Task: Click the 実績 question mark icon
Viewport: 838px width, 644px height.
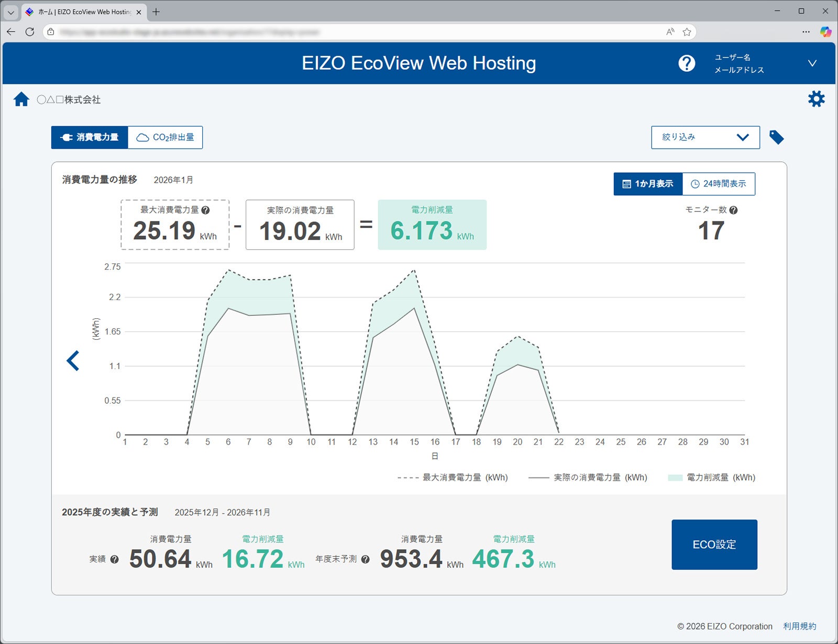Action: coord(115,560)
